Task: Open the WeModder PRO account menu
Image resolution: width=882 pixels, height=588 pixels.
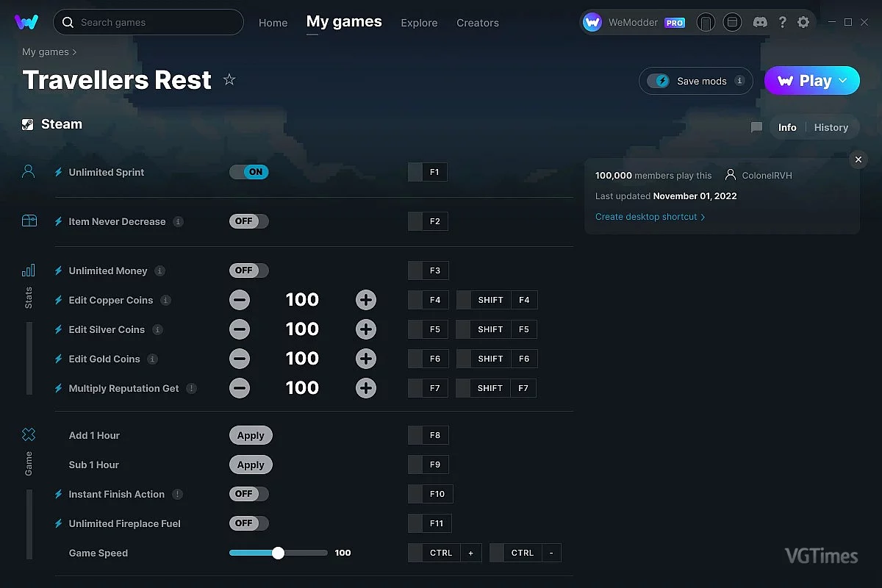Action: (634, 23)
